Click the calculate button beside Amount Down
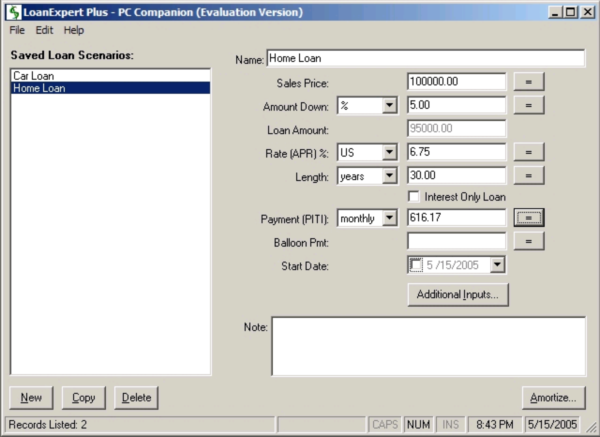Image resolution: width=600 pixels, height=437 pixels. [x=529, y=105]
